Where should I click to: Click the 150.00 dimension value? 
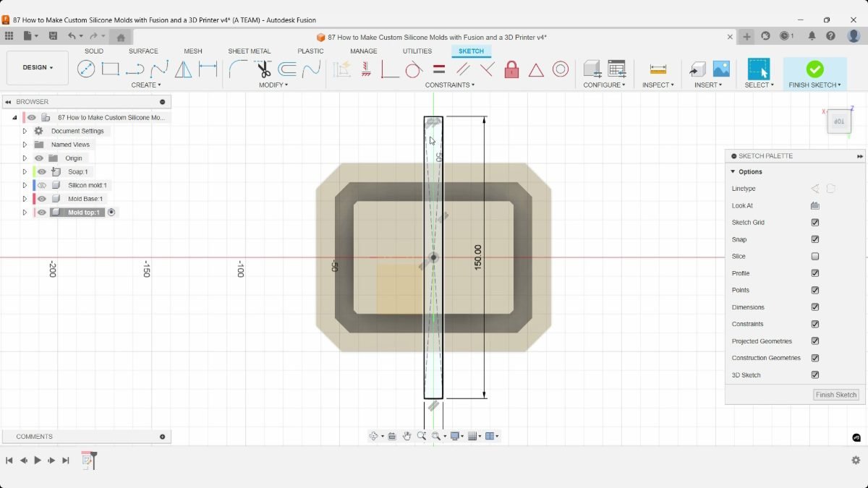coord(477,257)
